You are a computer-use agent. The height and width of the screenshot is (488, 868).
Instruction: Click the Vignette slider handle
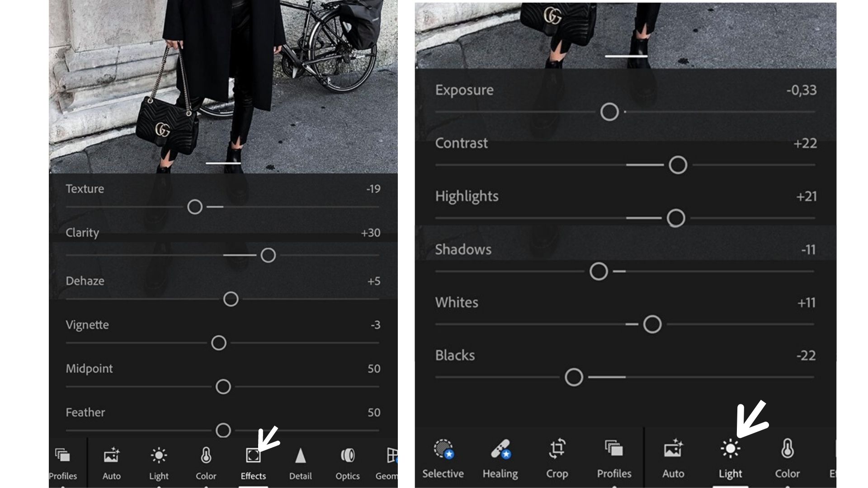point(219,343)
